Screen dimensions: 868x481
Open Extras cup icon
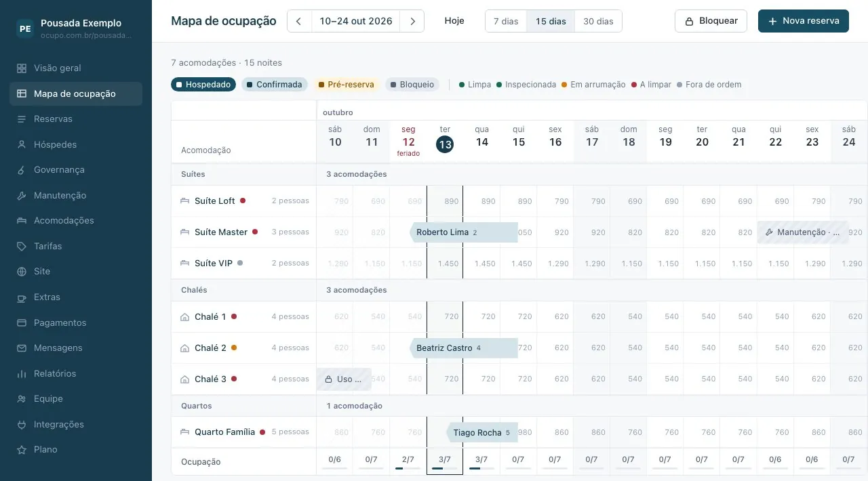[22, 297]
